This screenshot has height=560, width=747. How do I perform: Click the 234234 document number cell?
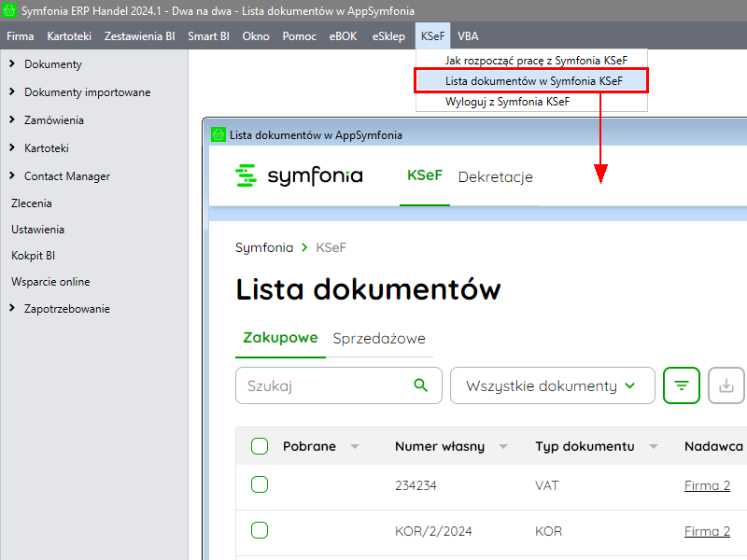[416, 485]
